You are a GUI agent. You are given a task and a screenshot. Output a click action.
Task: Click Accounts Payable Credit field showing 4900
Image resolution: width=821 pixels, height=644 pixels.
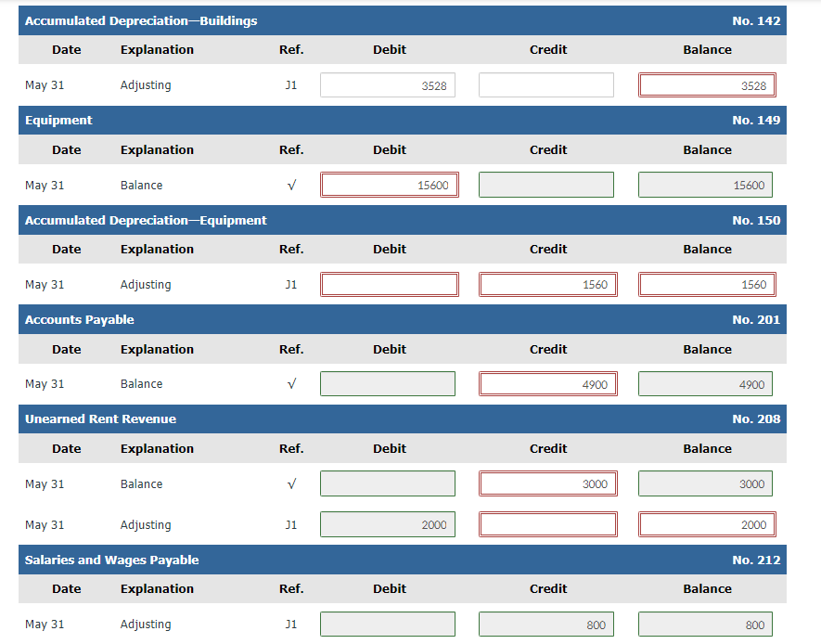point(548,384)
